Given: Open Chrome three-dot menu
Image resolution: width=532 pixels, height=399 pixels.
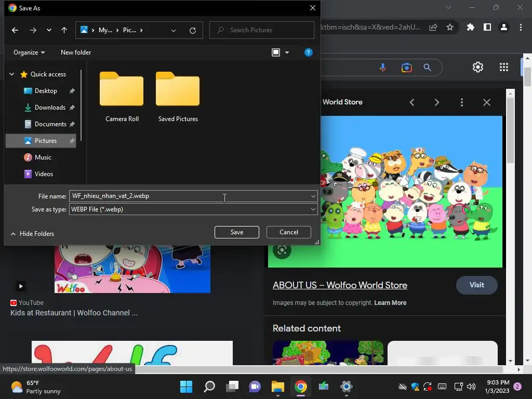Looking at the screenshot, I should pyautogui.click(x=521, y=27).
